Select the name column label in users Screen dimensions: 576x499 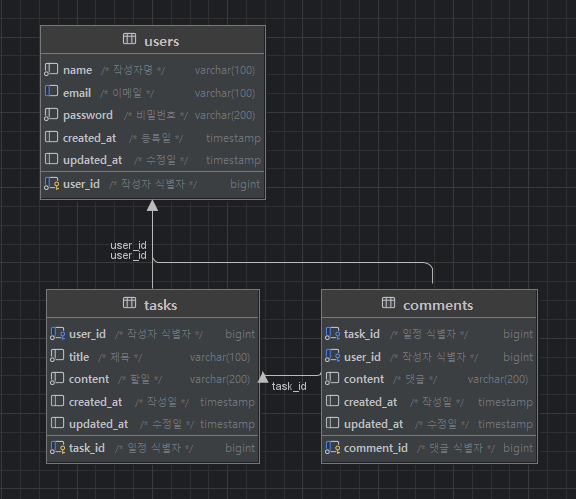(x=78, y=70)
